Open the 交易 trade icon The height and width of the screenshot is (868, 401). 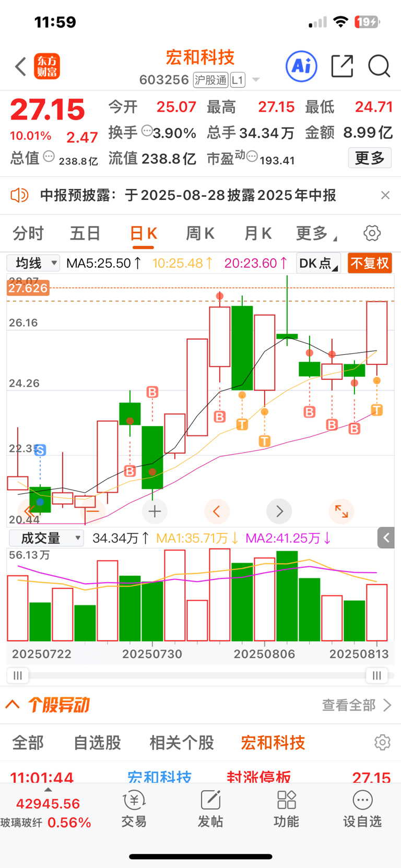click(x=134, y=808)
